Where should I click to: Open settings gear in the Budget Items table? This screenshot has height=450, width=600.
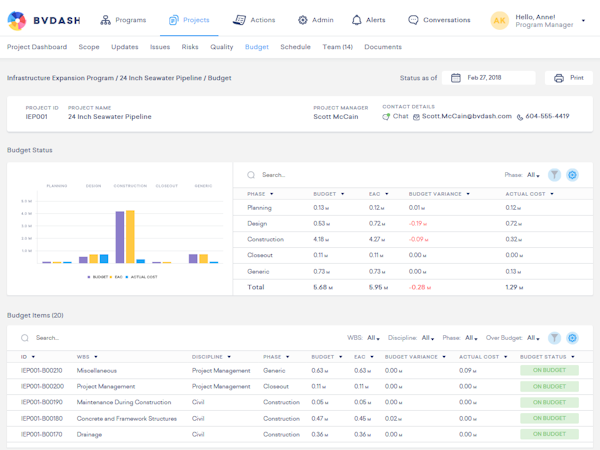(x=572, y=338)
